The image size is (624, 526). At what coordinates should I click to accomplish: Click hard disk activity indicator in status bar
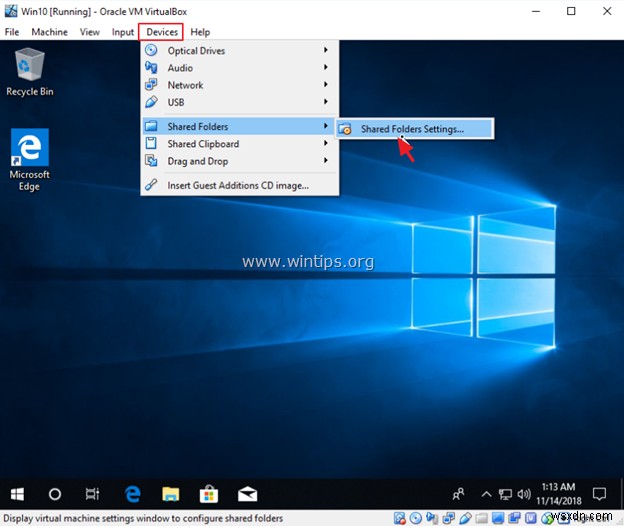tap(400, 518)
